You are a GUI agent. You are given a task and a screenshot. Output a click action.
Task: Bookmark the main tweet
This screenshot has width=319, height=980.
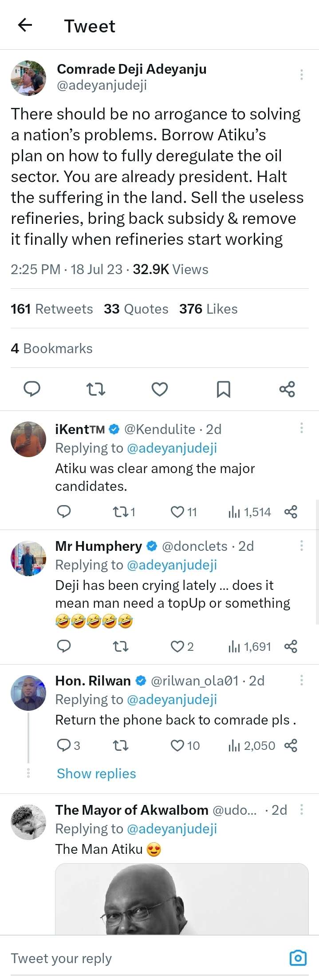[223, 389]
